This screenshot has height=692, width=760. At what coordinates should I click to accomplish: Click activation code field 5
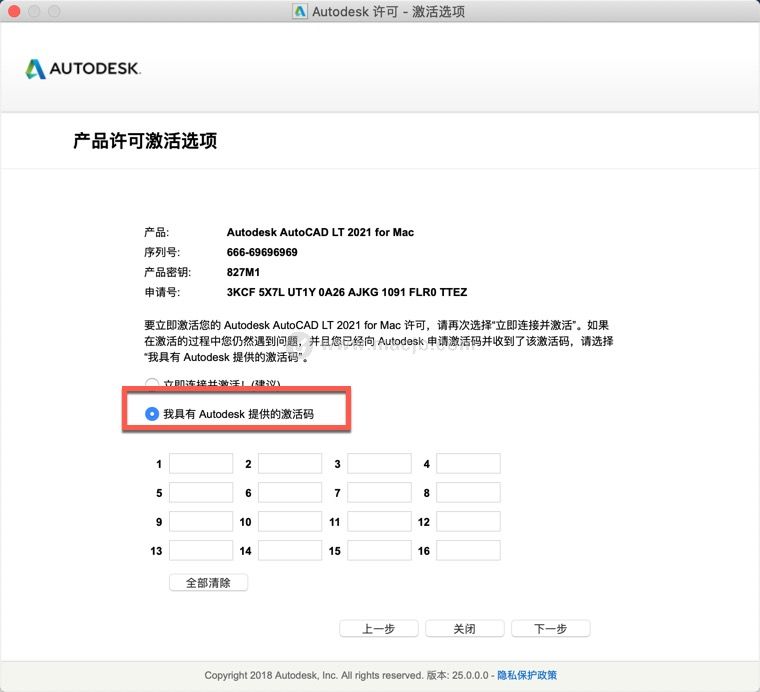[x=201, y=493]
